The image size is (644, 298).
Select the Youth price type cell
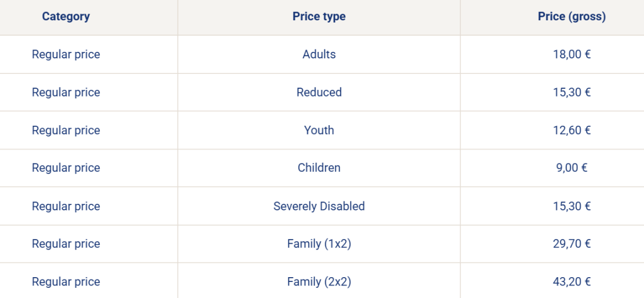[319, 130]
